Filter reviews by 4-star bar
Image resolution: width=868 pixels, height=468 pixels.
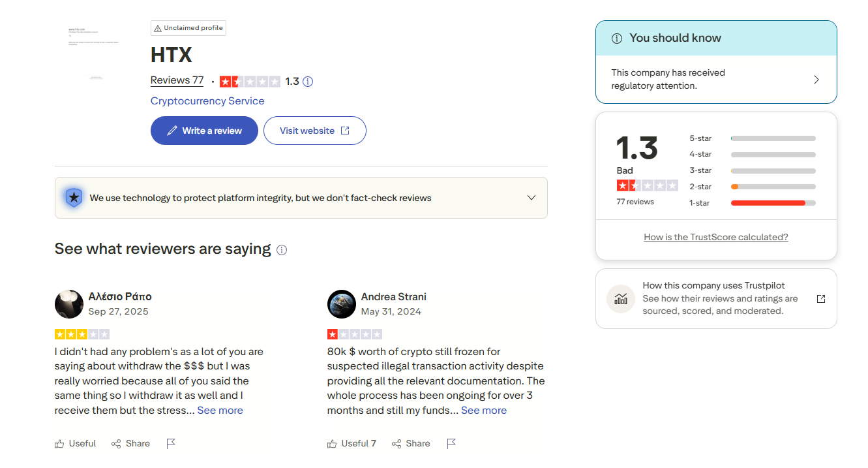pyautogui.click(x=773, y=155)
